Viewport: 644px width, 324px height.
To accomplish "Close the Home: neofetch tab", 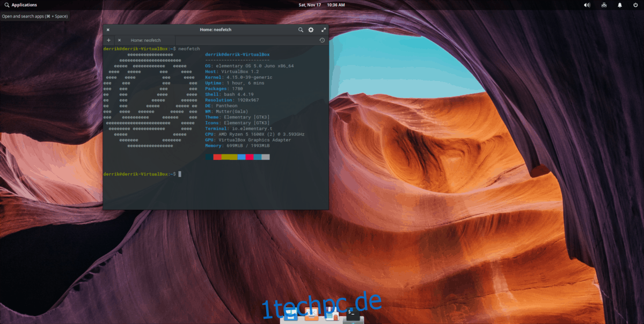I will [x=119, y=40].
